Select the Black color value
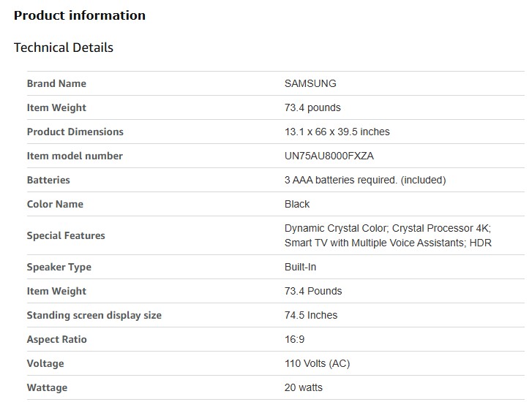Screen dimensions: 532x402 point(297,204)
